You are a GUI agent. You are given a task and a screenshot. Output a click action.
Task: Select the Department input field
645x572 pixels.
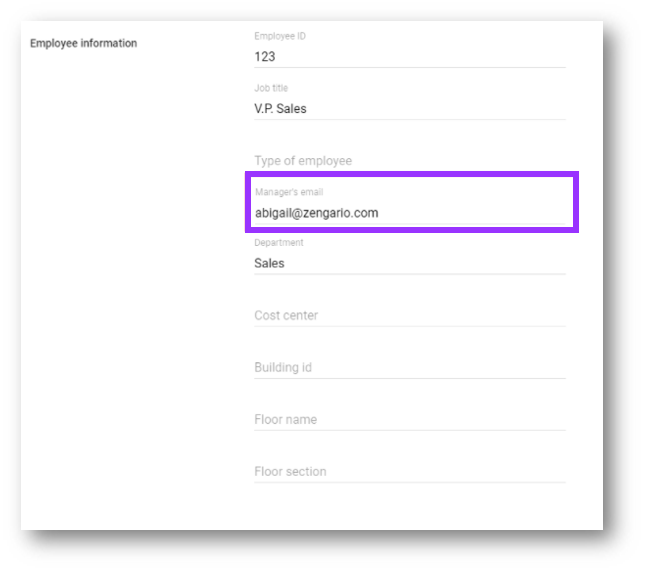(410, 264)
